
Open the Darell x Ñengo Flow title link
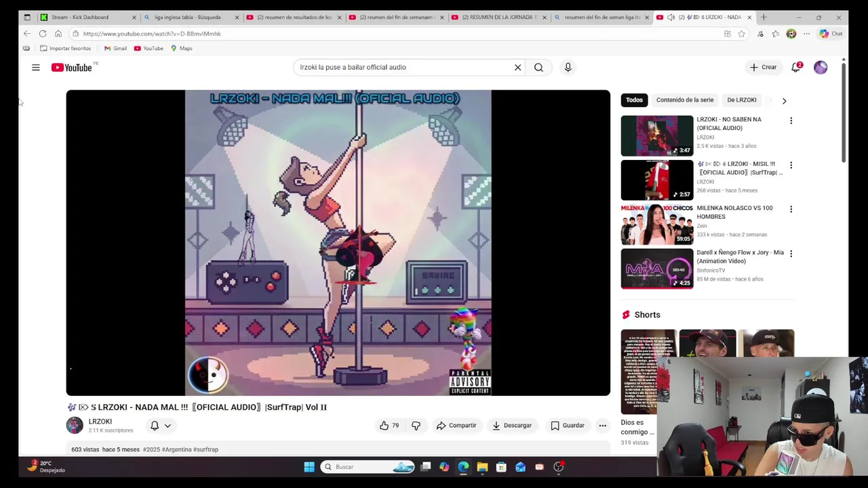coord(740,256)
